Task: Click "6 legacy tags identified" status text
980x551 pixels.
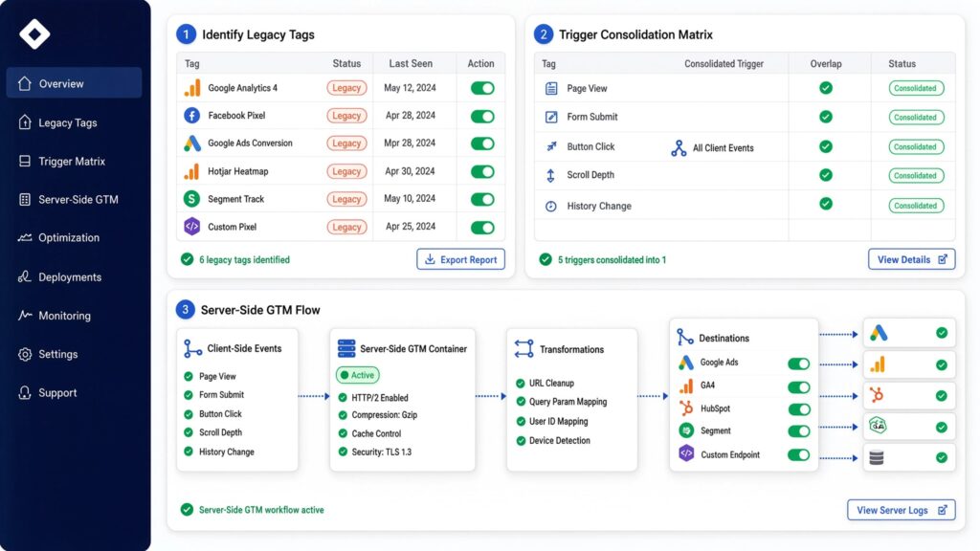Action: point(244,260)
